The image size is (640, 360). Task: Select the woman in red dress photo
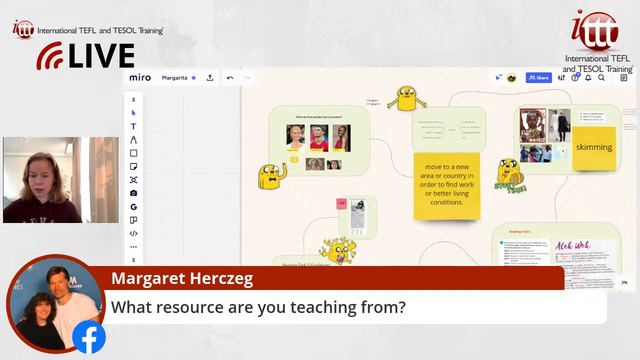click(x=341, y=138)
